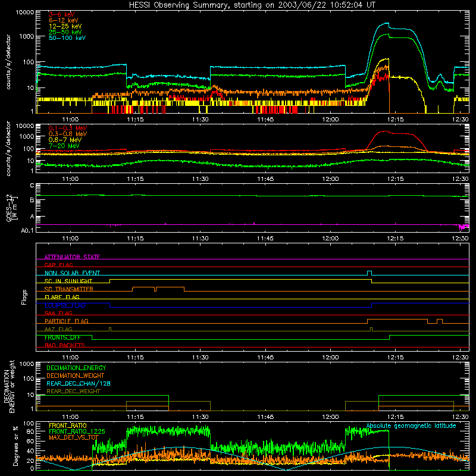
Task: Click the Absolute geomagnetic latitude label
Action: (411, 426)
